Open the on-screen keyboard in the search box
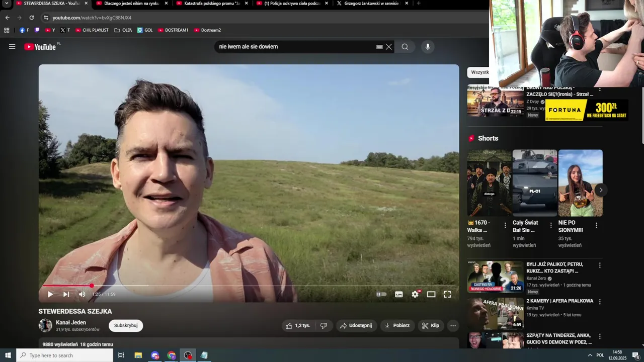Screen dimensions: 644x362 379,47
